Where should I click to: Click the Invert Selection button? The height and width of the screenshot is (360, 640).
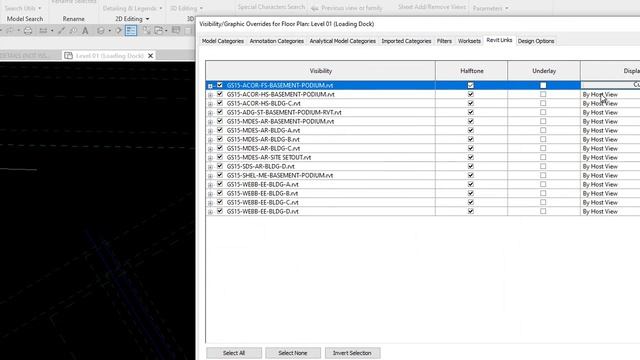[x=352, y=353]
